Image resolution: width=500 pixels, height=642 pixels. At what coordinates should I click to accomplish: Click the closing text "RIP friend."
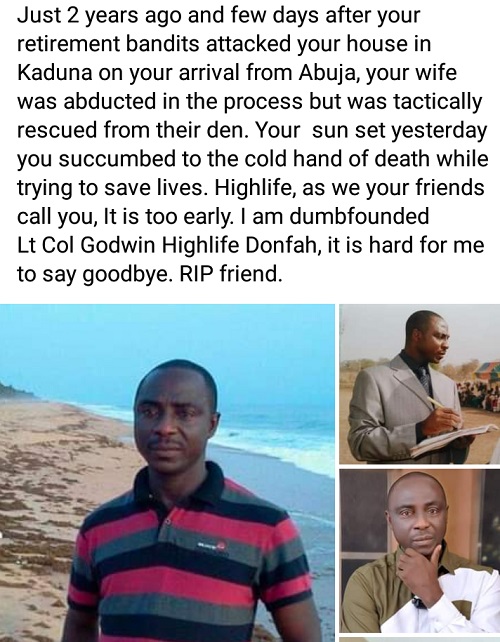231,274
